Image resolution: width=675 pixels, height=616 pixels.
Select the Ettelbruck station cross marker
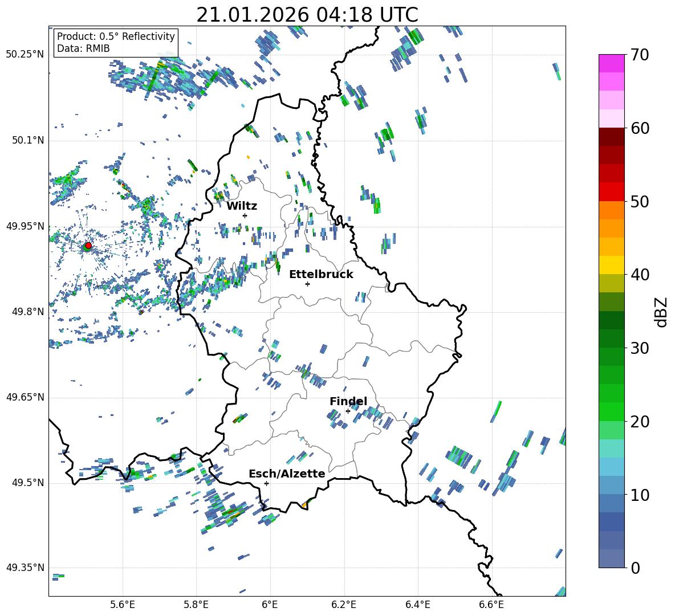point(307,284)
